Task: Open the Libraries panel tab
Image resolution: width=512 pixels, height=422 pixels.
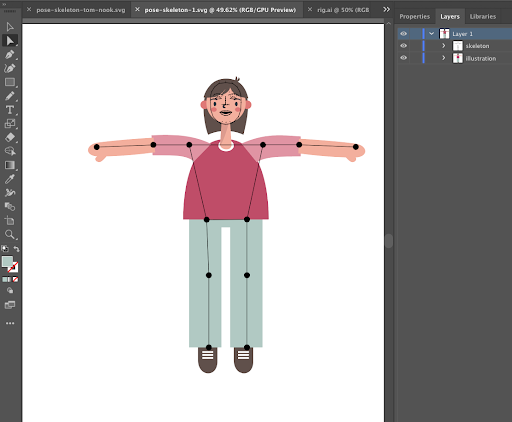Action: point(483,16)
